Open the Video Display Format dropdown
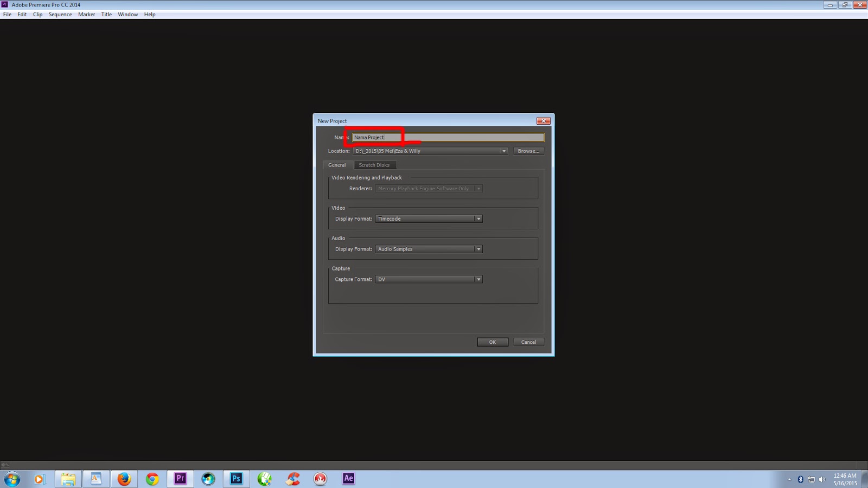 pos(429,219)
